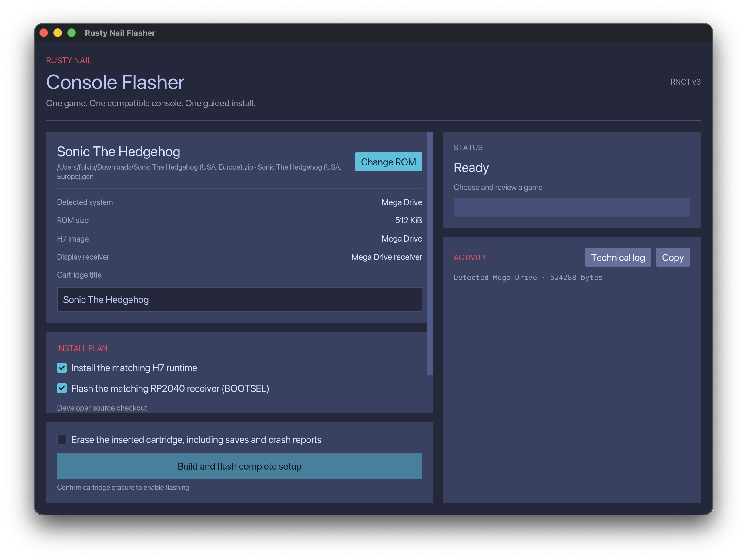Click the 'Cartridge title' label
Viewport: 747px width, 560px height.
(x=79, y=275)
